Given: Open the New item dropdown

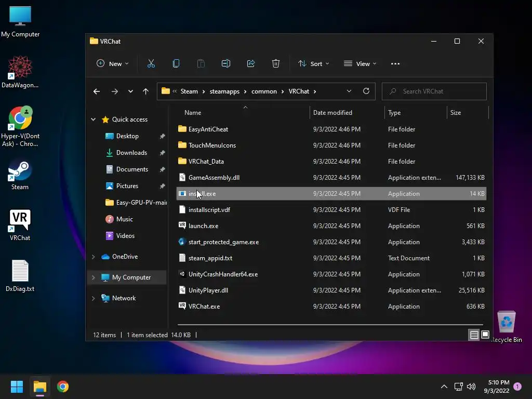Looking at the screenshot, I should [113, 63].
